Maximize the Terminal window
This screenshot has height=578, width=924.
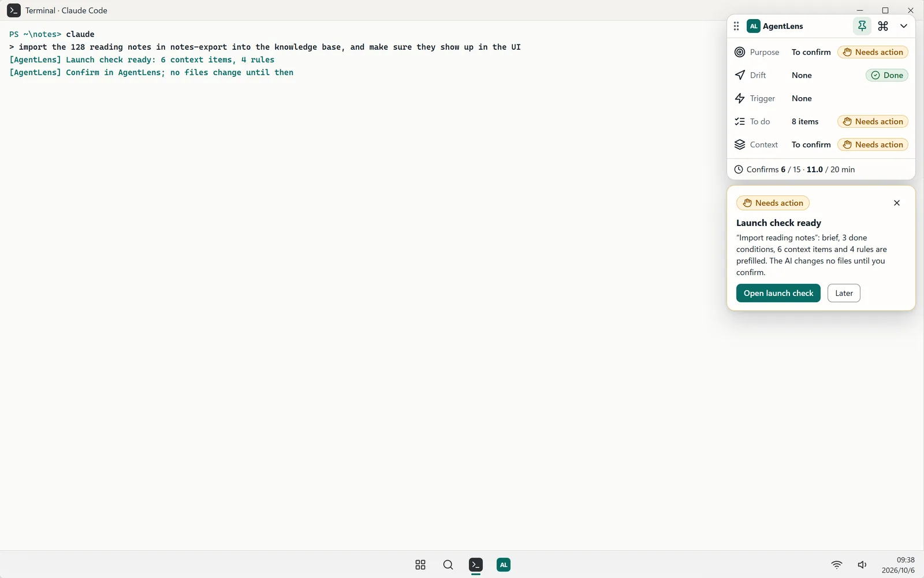tap(885, 10)
